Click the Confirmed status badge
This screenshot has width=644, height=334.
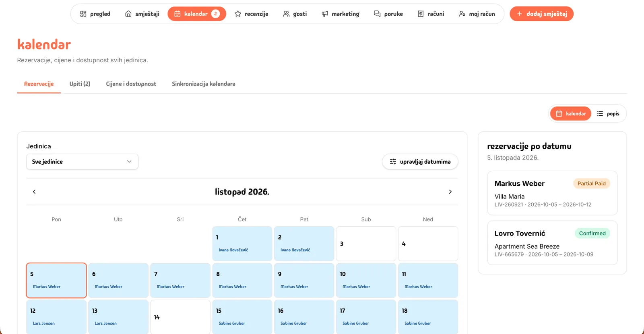point(592,233)
